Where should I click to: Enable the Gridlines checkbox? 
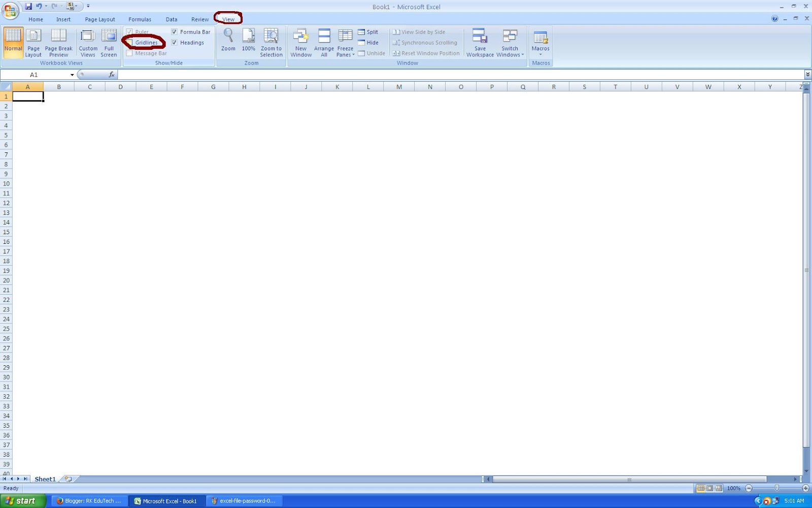[130, 43]
